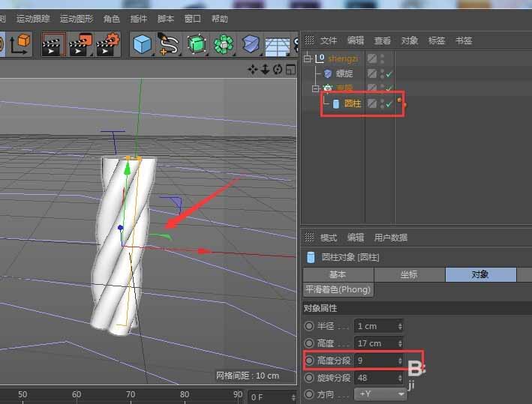Open the 插件 menu

point(138,19)
